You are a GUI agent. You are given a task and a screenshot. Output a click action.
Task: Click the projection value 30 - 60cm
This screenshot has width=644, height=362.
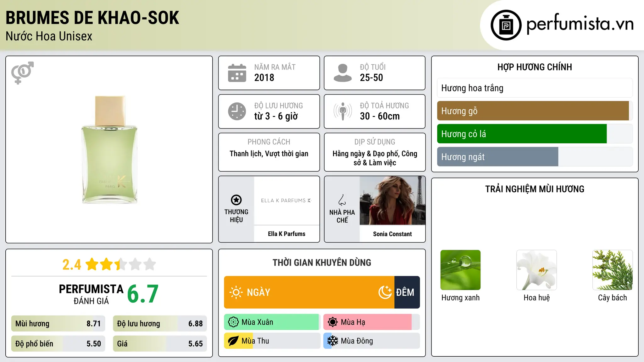point(380,116)
